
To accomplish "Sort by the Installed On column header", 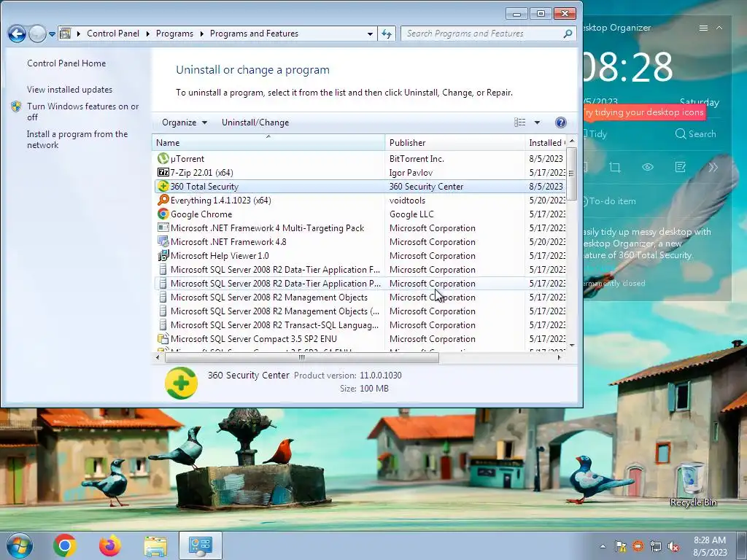I will click(x=546, y=142).
